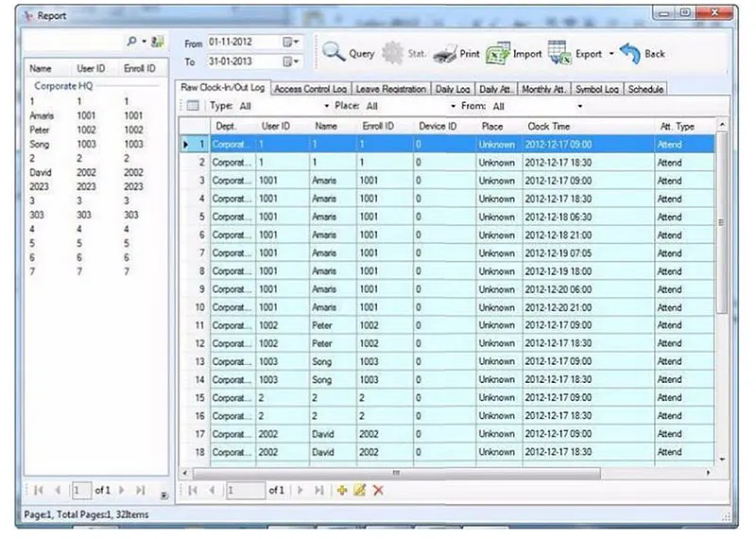Click the add record plus icon
The width and height of the screenshot is (756, 539).
point(342,490)
